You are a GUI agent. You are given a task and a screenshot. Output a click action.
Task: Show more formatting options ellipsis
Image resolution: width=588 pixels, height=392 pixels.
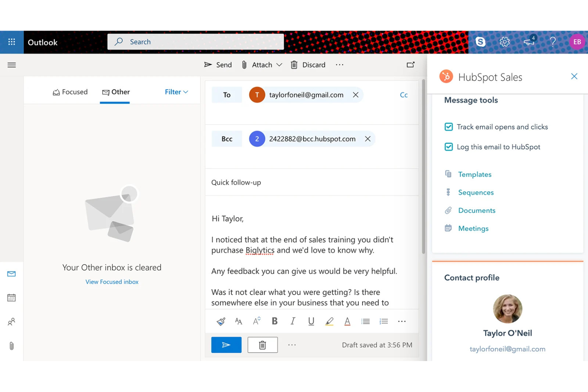[402, 321]
